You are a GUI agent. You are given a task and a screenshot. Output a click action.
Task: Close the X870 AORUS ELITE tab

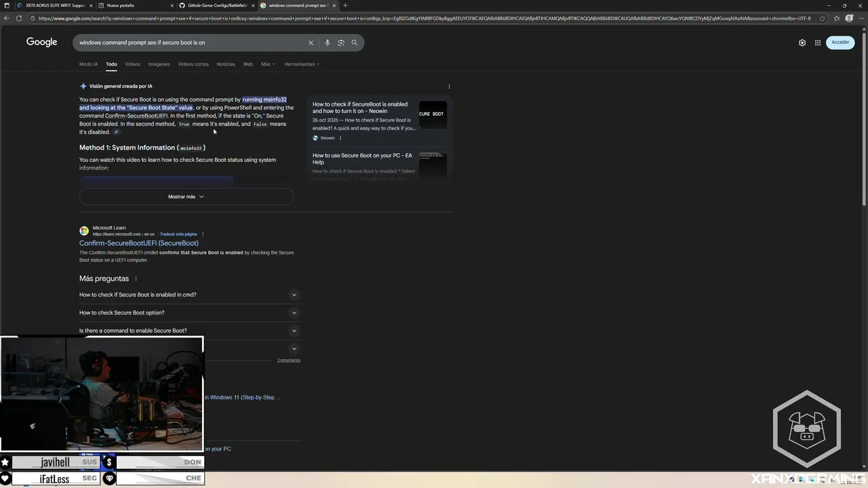pos(92,5)
